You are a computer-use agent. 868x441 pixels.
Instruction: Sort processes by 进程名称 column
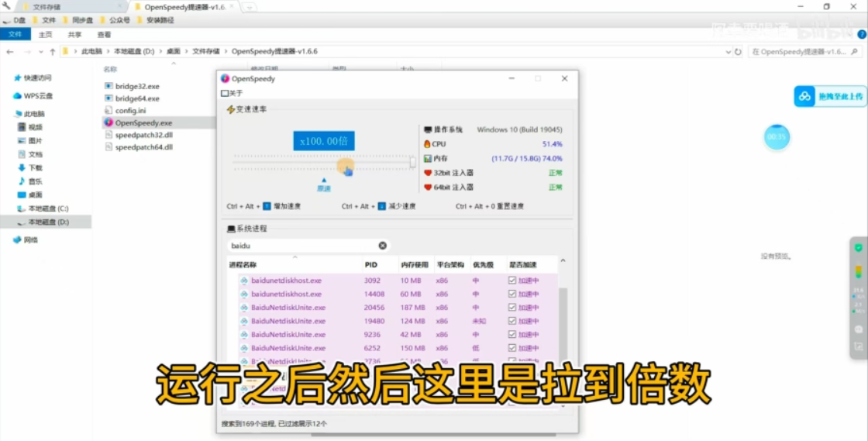pyautogui.click(x=243, y=265)
